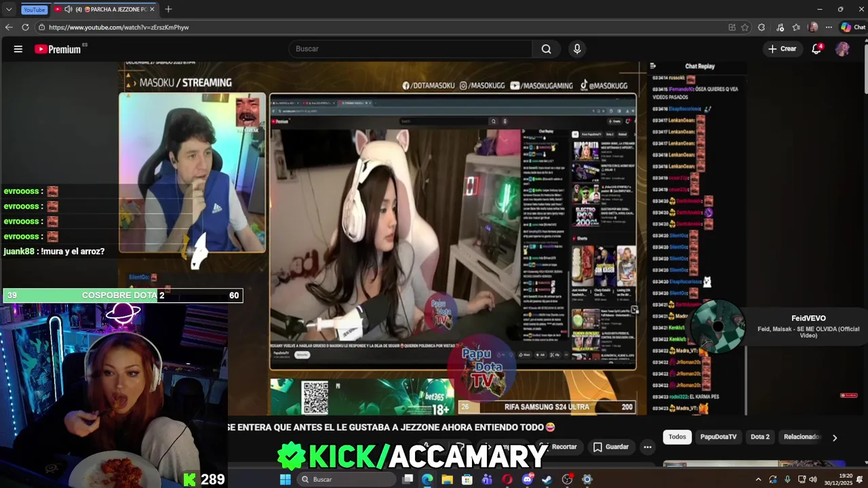Show next filter chips with right arrow
868x488 pixels.
tap(835, 438)
